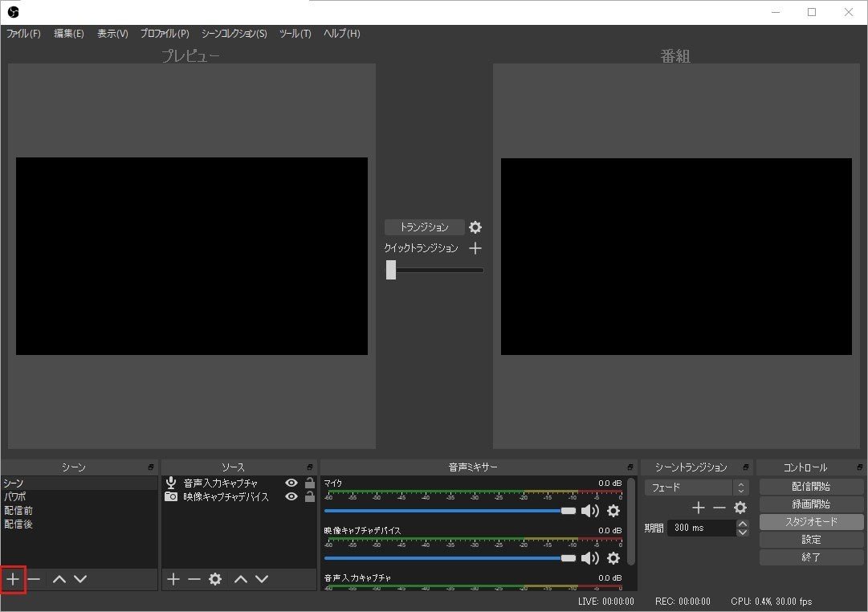Add a new scene with the plus icon

(13, 579)
